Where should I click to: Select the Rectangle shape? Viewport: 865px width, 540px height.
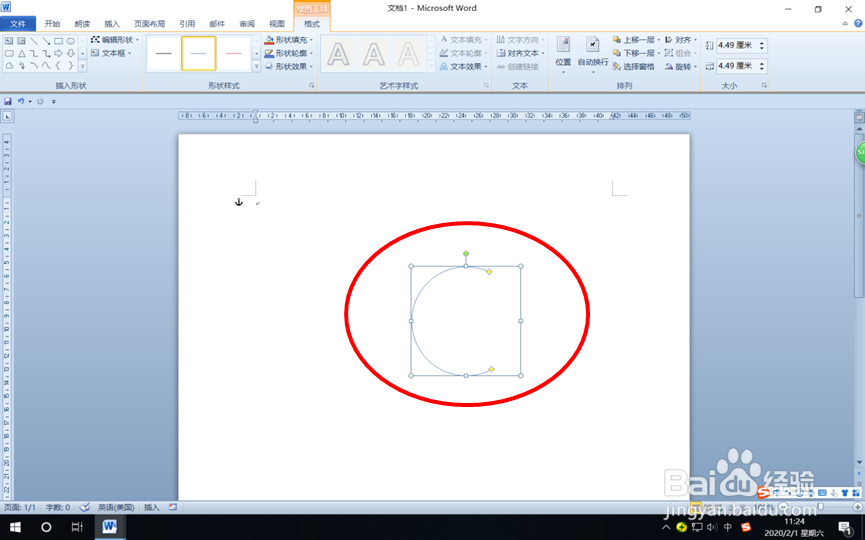pyautogui.click(x=58, y=41)
